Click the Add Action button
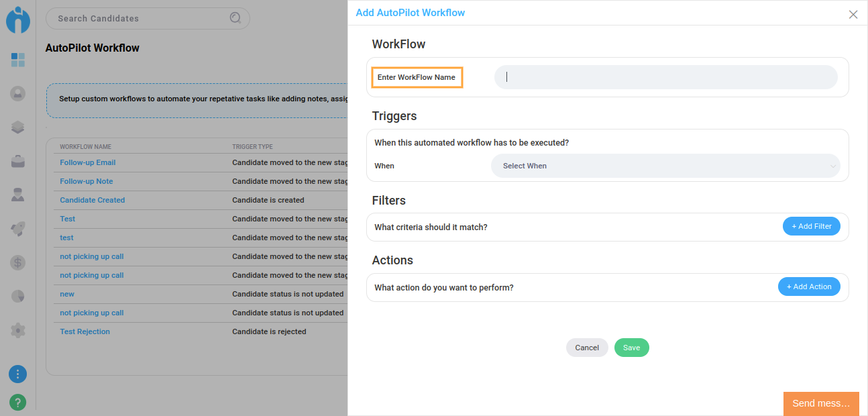The width and height of the screenshot is (868, 416). point(808,287)
